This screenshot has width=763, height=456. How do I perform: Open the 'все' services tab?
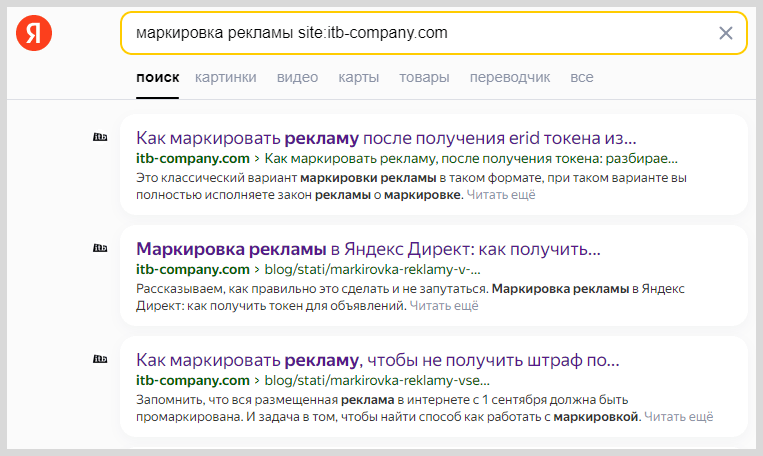pos(582,77)
